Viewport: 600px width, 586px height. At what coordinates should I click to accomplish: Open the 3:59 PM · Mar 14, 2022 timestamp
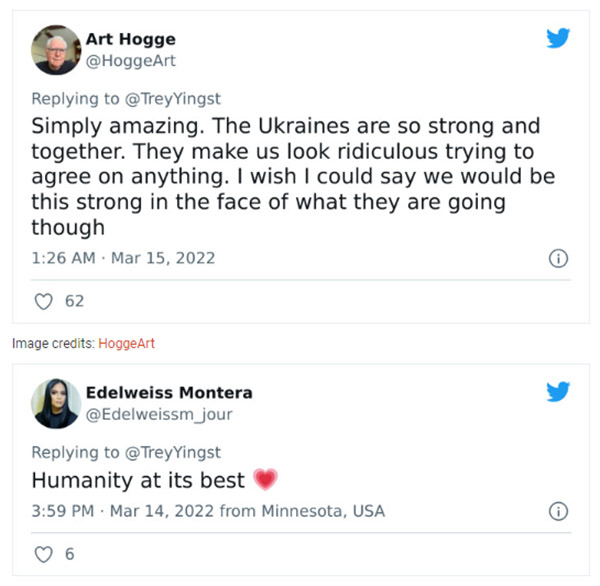click(x=123, y=511)
